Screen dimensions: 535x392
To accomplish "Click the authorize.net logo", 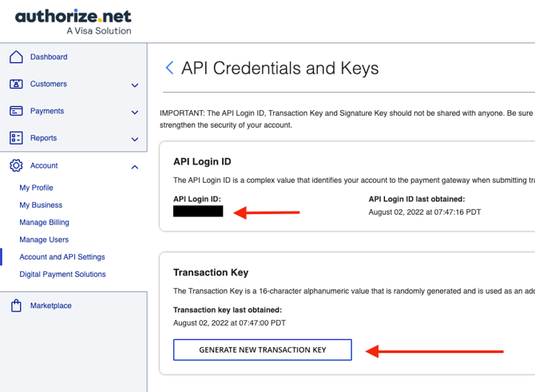I will (73, 22).
